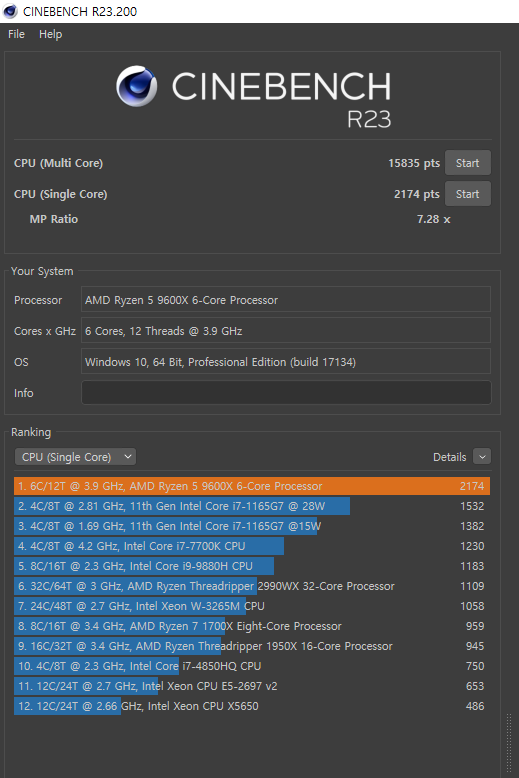Click the Cinebench sphere logo

tap(136, 86)
